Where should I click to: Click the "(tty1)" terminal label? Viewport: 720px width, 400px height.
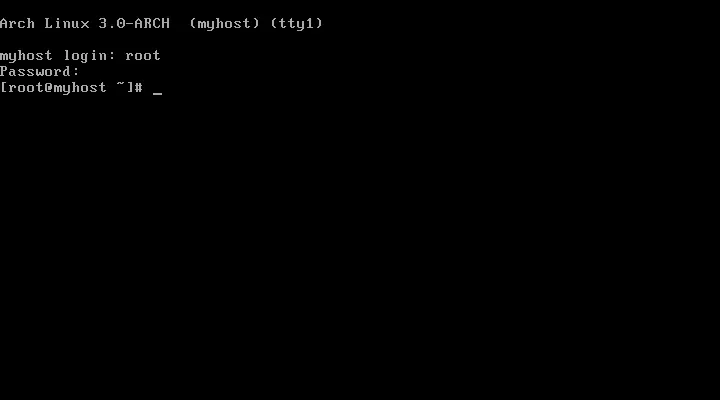[x=297, y=24]
